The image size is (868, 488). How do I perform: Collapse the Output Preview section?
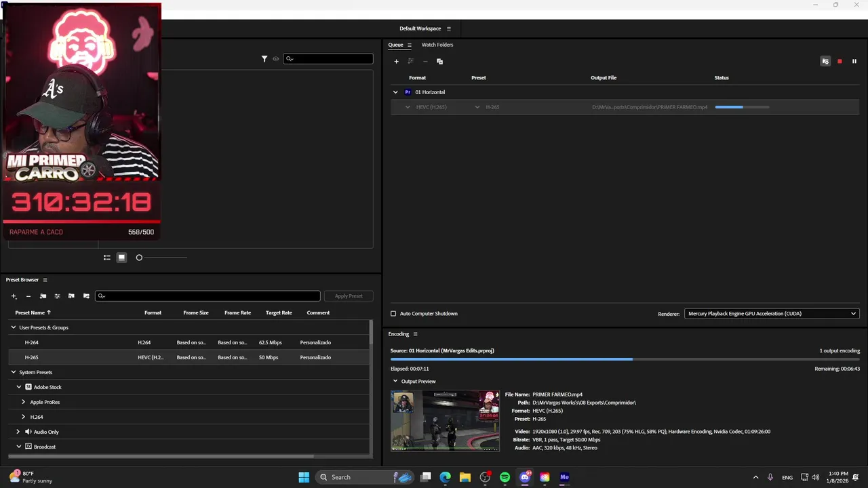pyautogui.click(x=395, y=382)
